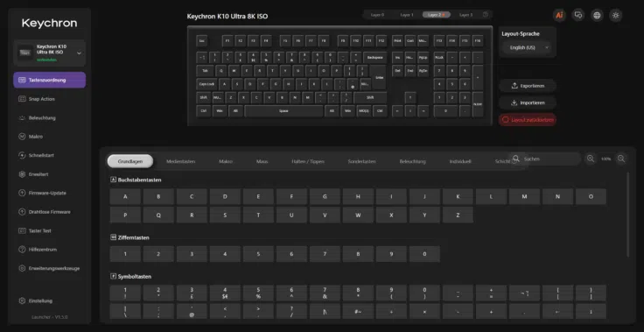
Task: Select the MO(3) key on the keyboard
Action: click(363, 111)
